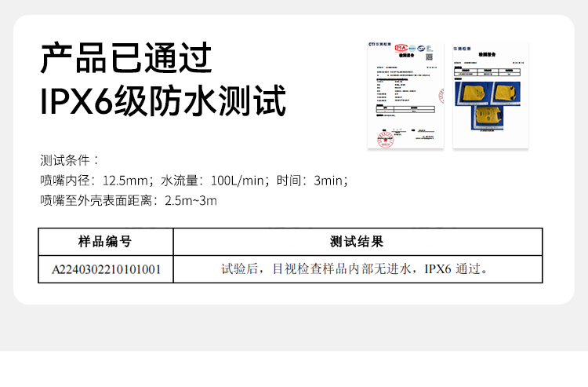The width and height of the screenshot is (588, 387).
Task: Click the 测试条件 label
Action: coord(70,160)
